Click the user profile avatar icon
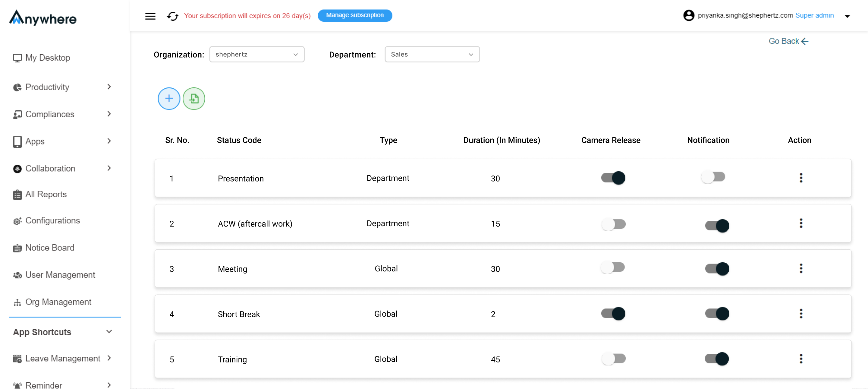868x389 pixels. click(688, 15)
